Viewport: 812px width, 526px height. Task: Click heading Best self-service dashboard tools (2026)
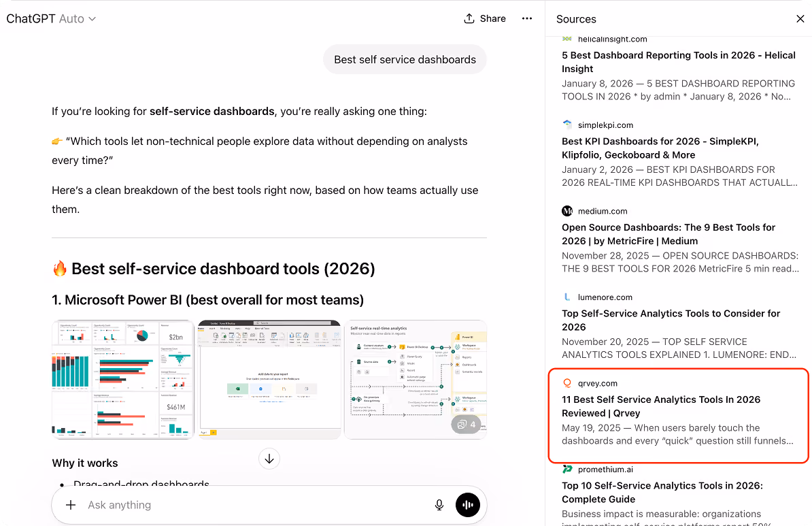(x=223, y=269)
